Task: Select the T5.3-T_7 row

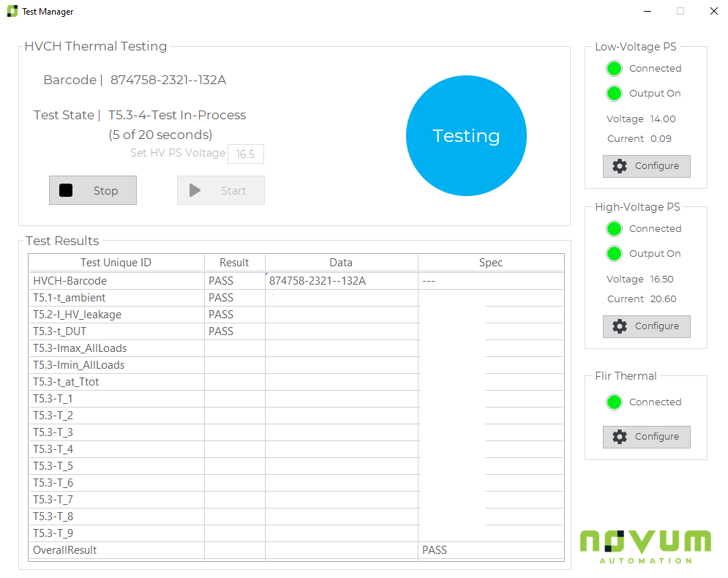Action: [296, 500]
